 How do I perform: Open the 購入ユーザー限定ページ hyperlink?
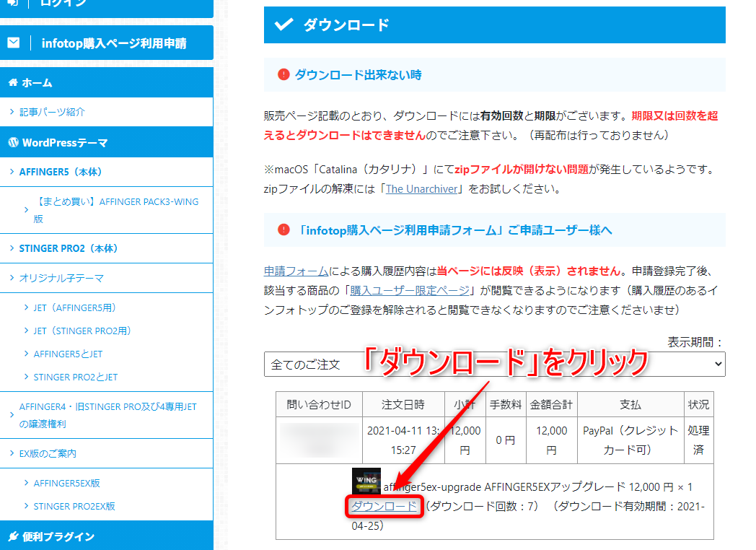410,290
